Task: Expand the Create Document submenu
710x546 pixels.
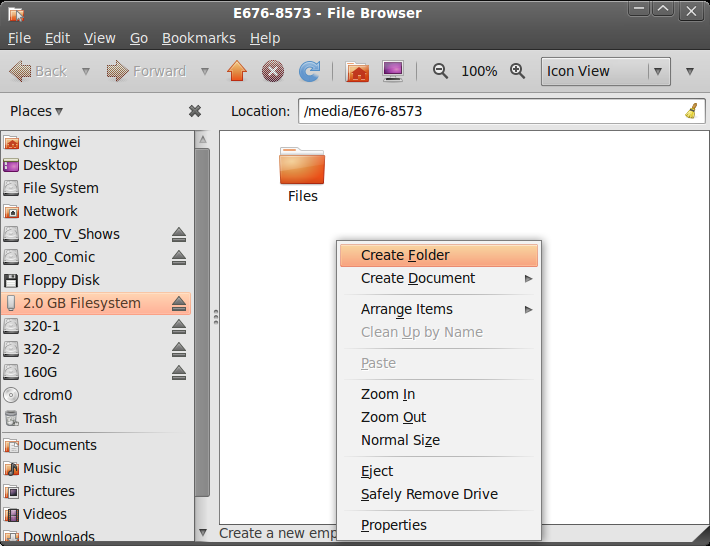Action: click(x=439, y=278)
